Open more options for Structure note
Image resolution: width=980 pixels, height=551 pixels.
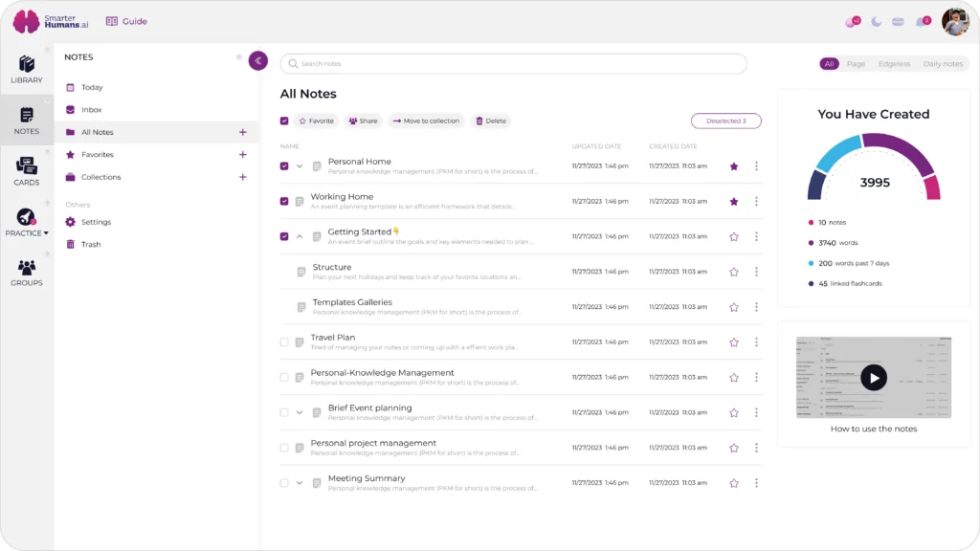(756, 272)
